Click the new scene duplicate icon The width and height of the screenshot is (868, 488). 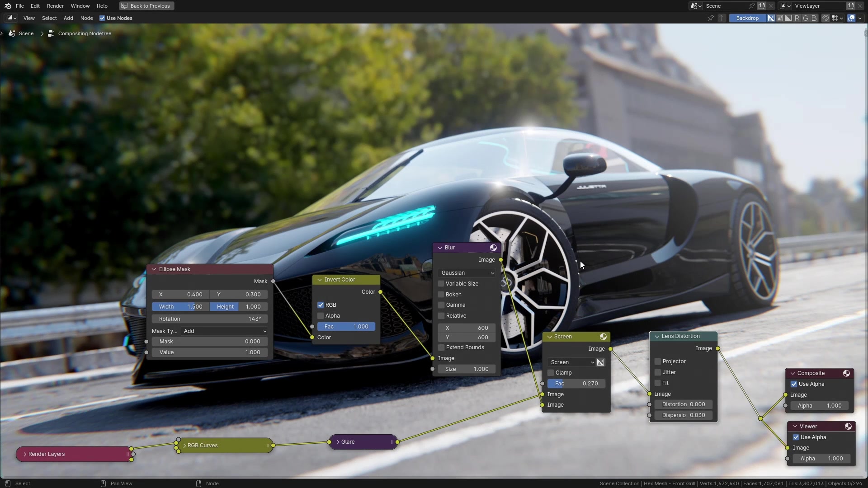point(762,6)
